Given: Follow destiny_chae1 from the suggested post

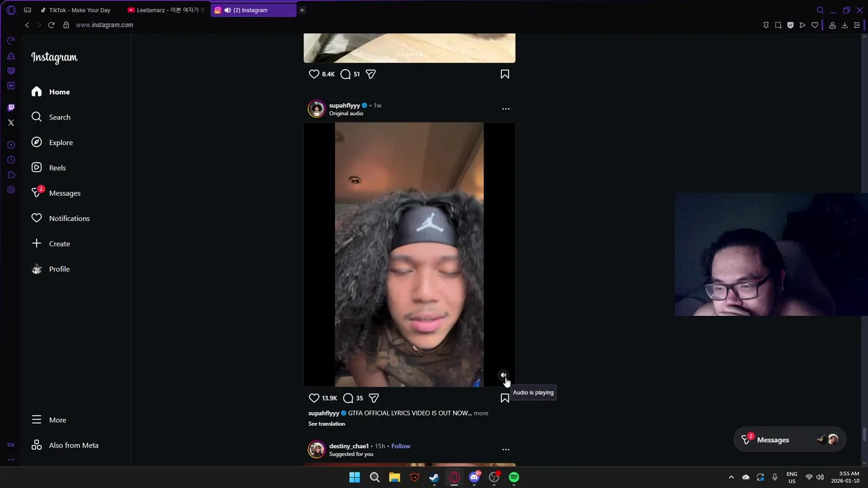Looking at the screenshot, I should tap(401, 446).
